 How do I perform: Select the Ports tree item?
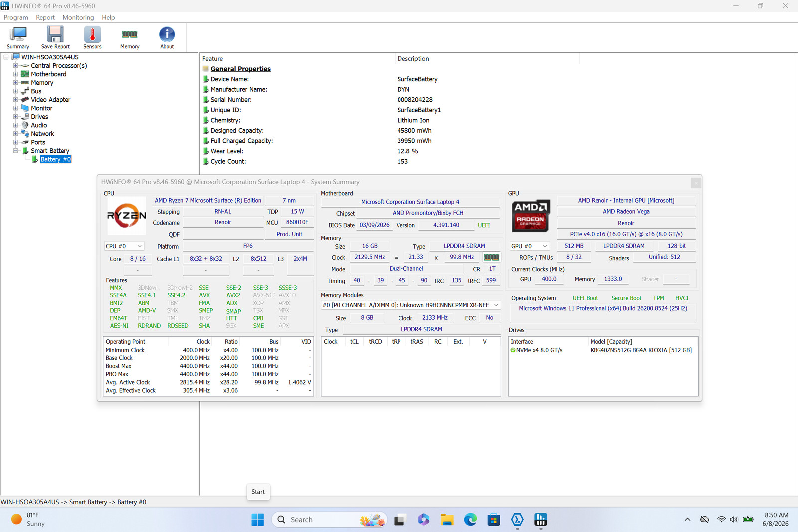pyautogui.click(x=38, y=142)
